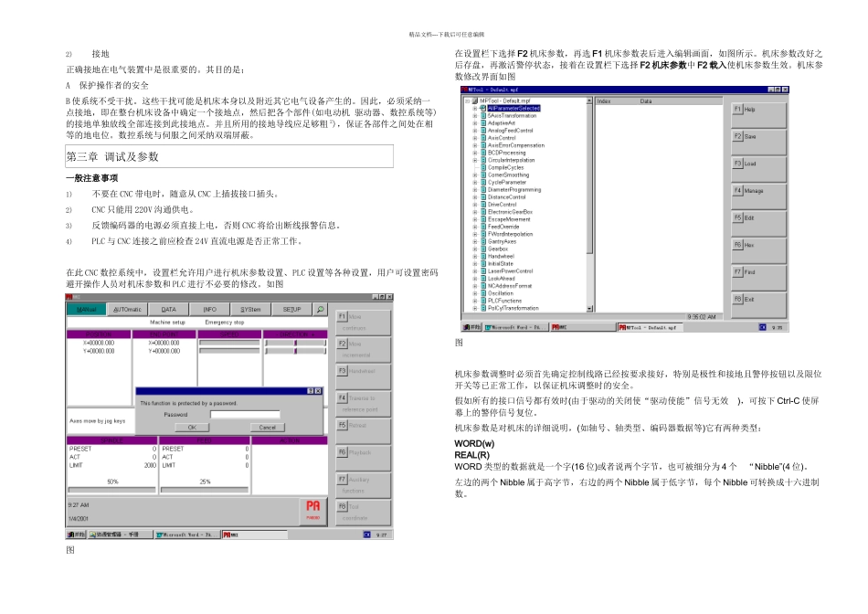Click system tray icon in MPTool screenshot taskbar

[x=762, y=327]
